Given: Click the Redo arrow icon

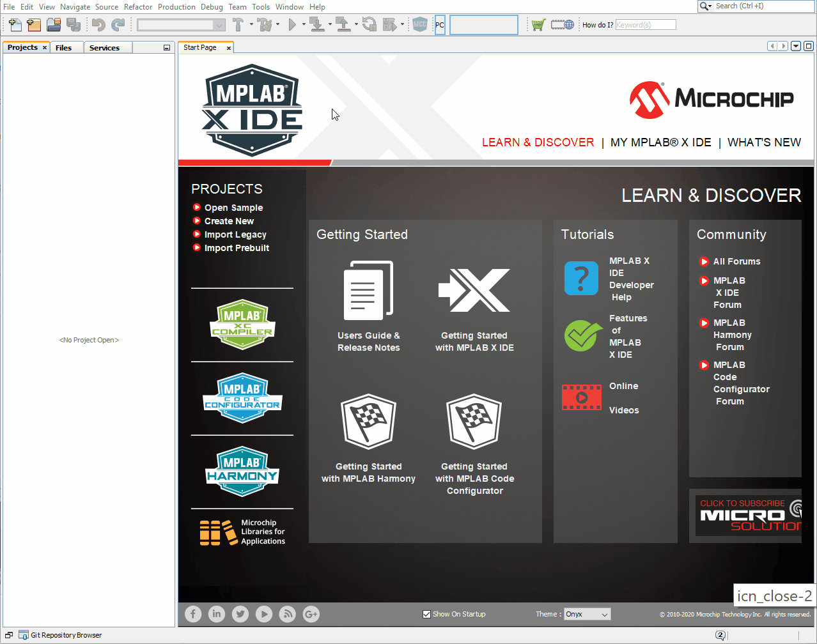Looking at the screenshot, I should pyautogui.click(x=118, y=25).
